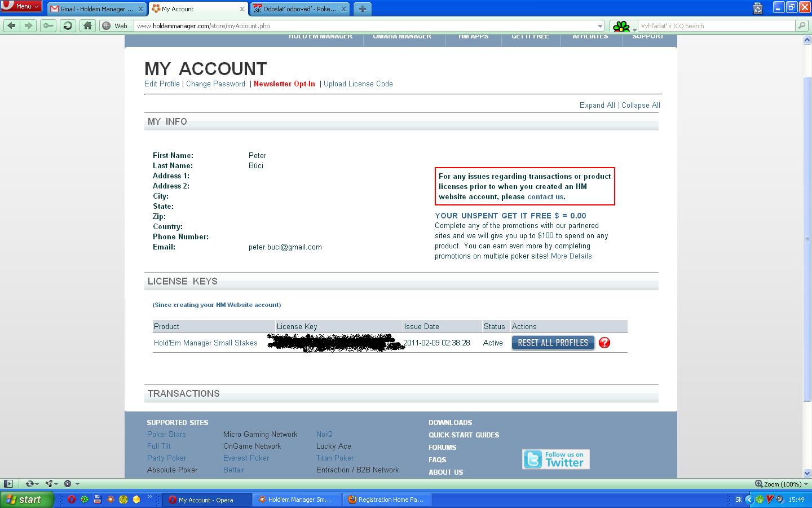The width and height of the screenshot is (812, 508).
Task: Open the closed tabs trash icon
Action: click(x=758, y=8)
